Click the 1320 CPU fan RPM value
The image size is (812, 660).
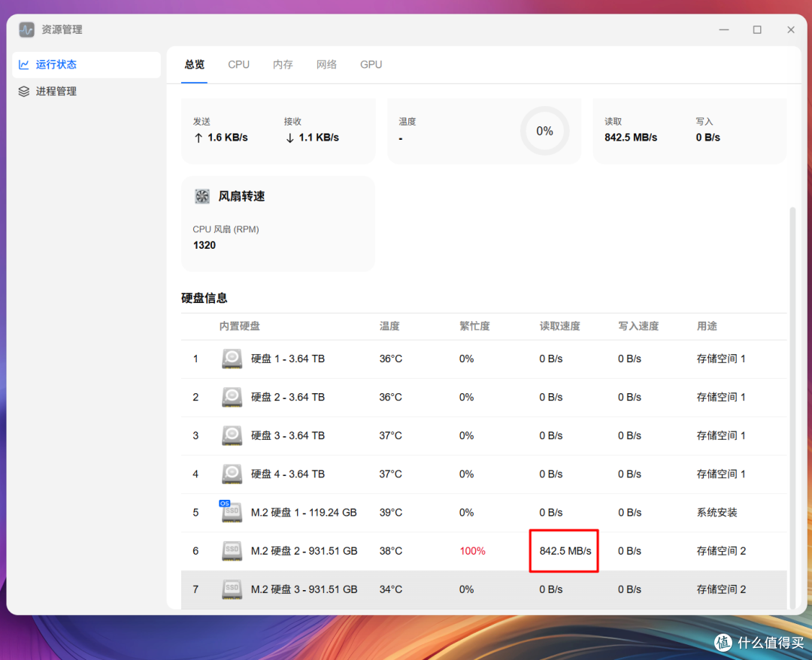(204, 245)
